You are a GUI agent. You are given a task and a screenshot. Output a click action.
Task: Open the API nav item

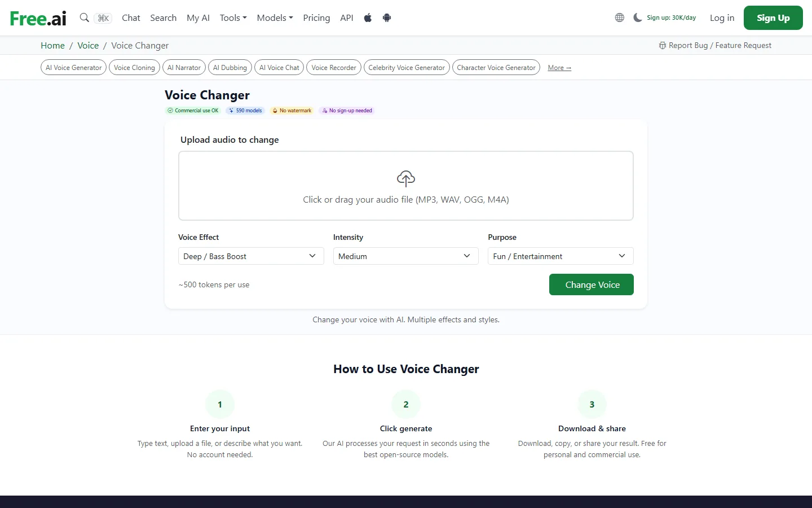[x=347, y=17]
